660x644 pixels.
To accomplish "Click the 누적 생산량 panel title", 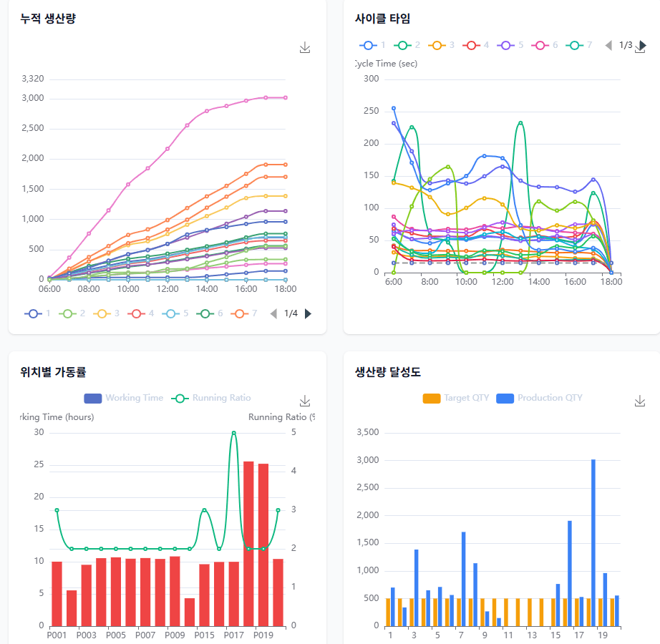I will pyautogui.click(x=48, y=19).
